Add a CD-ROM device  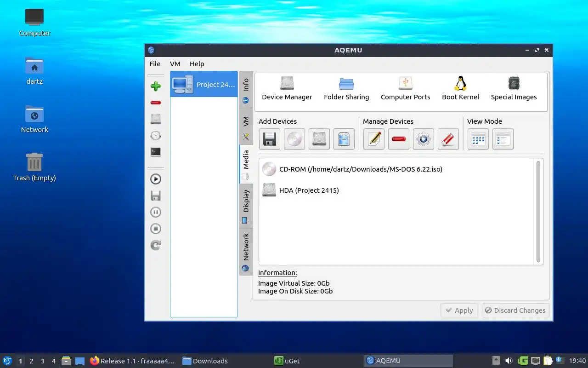pyautogui.click(x=294, y=139)
